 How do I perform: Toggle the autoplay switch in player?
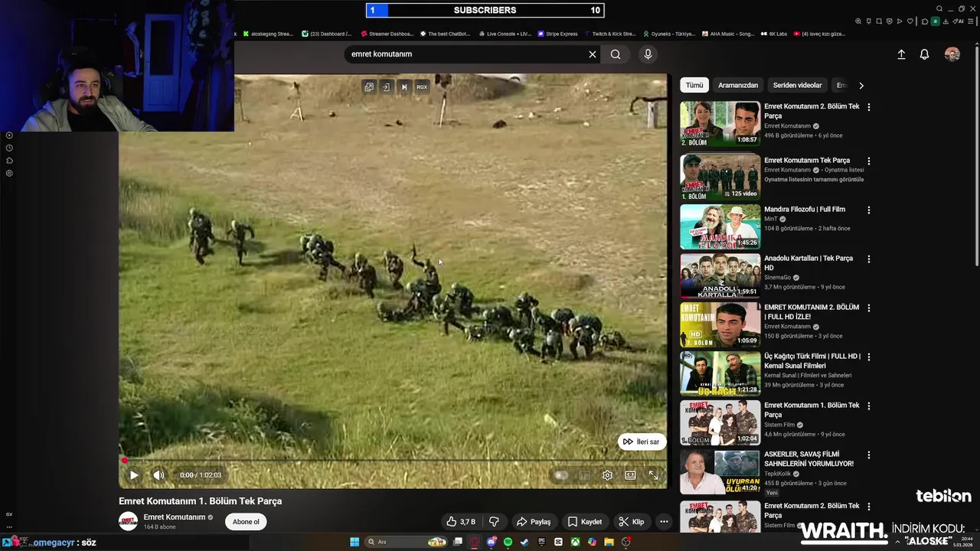click(561, 475)
